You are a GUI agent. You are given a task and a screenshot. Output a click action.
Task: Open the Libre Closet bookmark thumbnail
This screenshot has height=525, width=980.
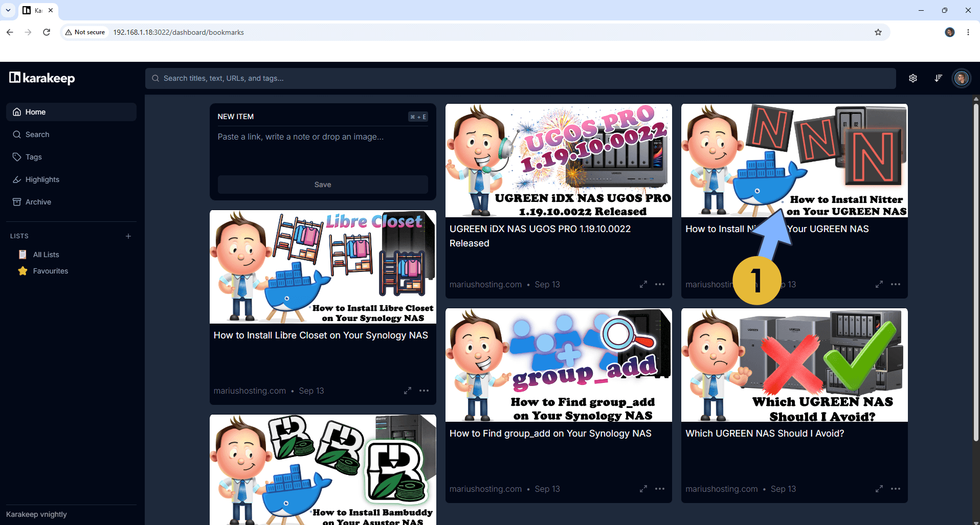pos(323,267)
